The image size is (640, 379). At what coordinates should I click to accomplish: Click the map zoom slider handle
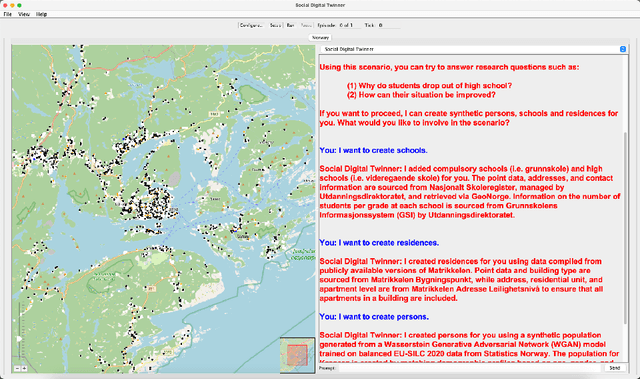(x=19, y=339)
